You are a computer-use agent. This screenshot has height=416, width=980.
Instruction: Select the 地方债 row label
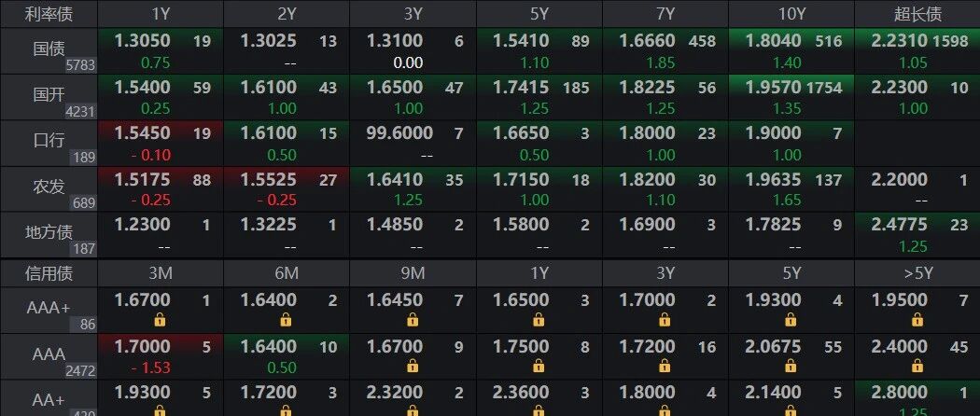coord(49,233)
